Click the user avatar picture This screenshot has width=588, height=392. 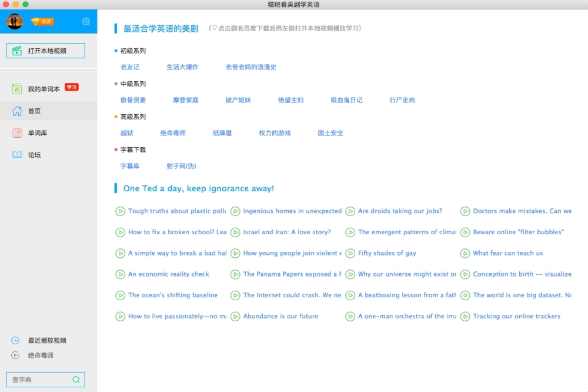15,22
